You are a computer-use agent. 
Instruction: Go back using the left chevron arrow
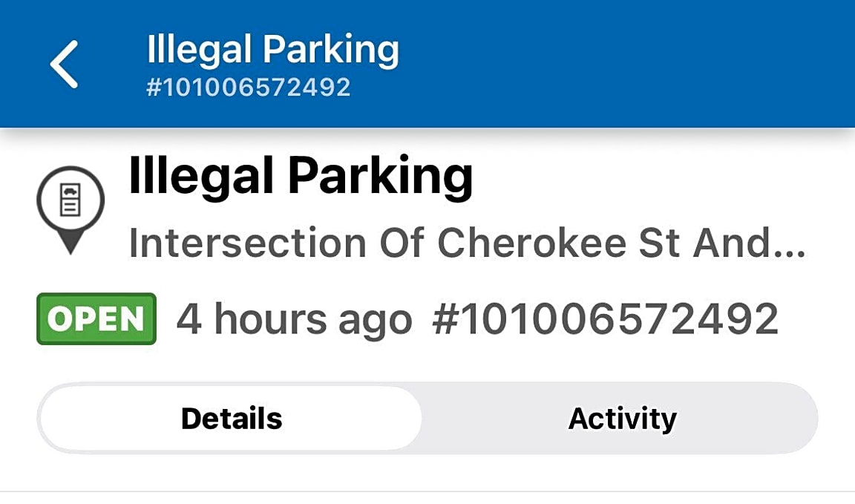coord(65,65)
